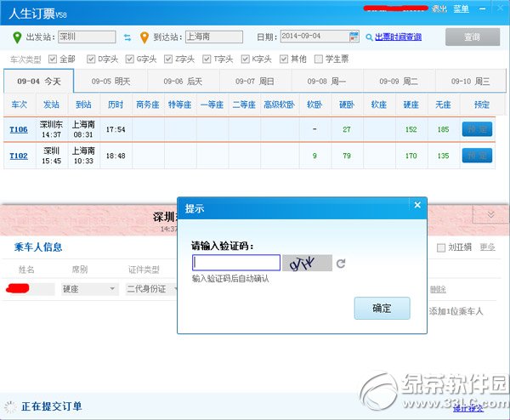
Task: Close the 提示 dialog
Action: pyautogui.click(x=416, y=205)
